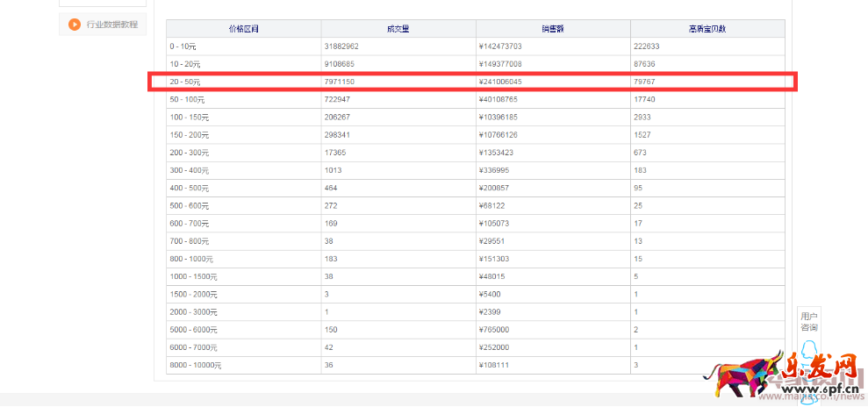Click the 高质宝贝数 column header
Image resolution: width=868 pixels, height=407 pixels.
click(x=707, y=29)
